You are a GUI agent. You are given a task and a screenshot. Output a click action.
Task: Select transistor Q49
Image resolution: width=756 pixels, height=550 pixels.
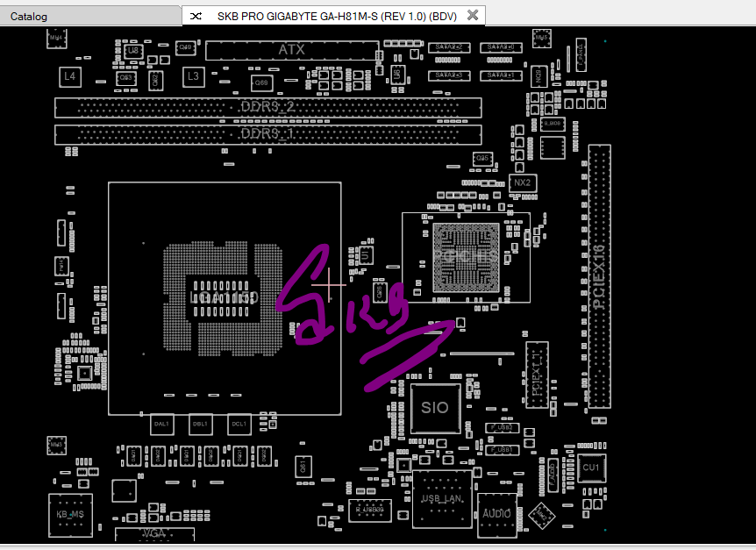(x=186, y=47)
